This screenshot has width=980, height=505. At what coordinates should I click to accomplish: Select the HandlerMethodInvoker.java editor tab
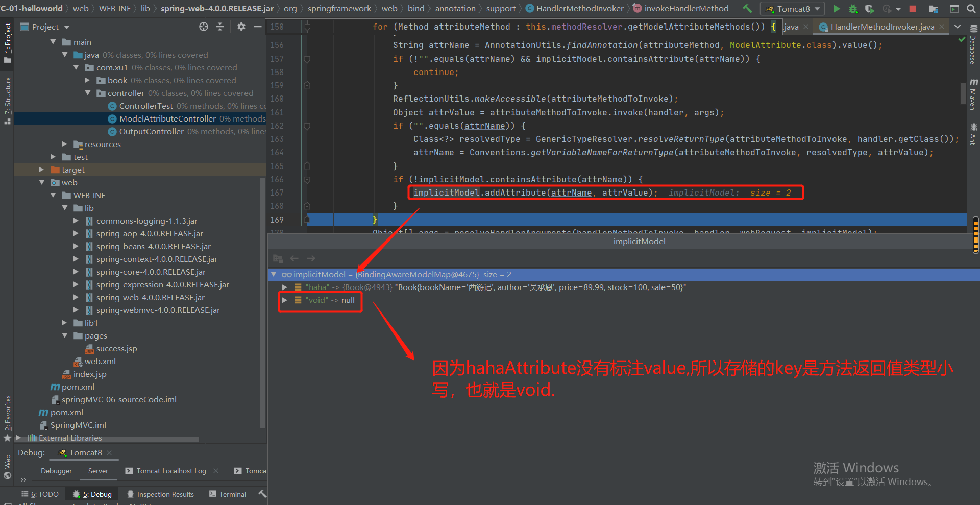click(882, 27)
